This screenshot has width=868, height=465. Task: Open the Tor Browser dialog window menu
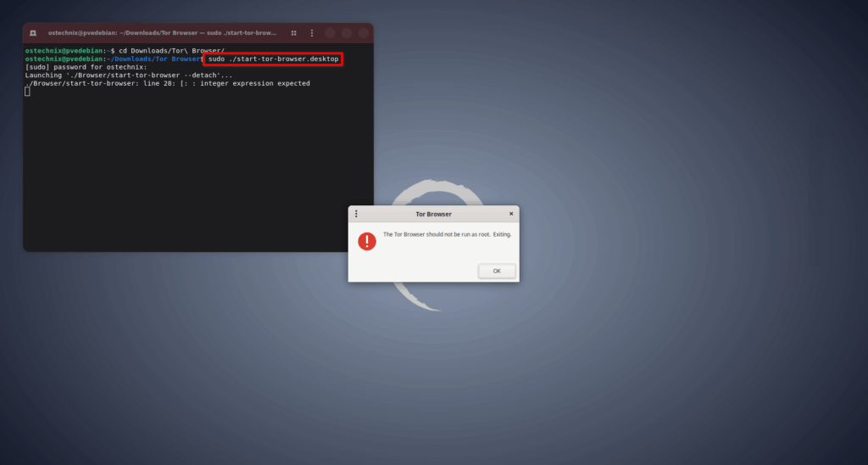coord(356,214)
